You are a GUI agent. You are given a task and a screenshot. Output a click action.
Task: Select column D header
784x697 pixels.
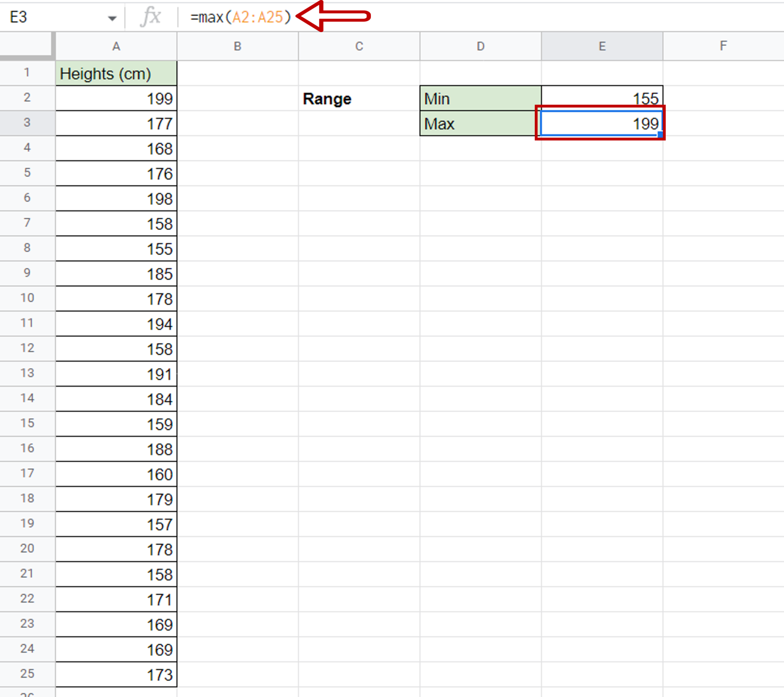click(480, 46)
